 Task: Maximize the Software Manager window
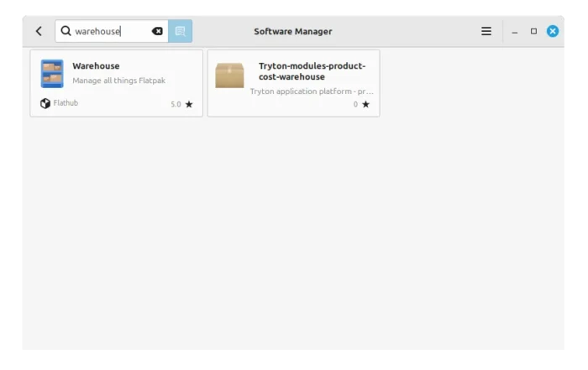[533, 31]
